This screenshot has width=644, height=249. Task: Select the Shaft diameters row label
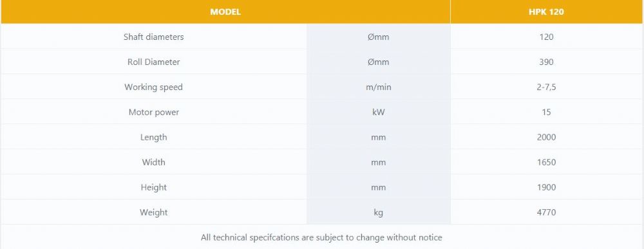(154, 37)
